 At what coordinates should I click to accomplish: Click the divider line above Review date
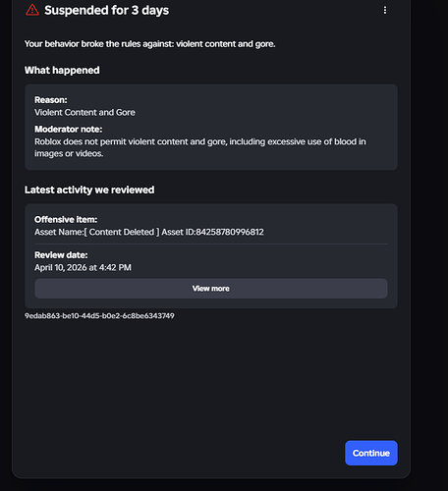(x=211, y=244)
